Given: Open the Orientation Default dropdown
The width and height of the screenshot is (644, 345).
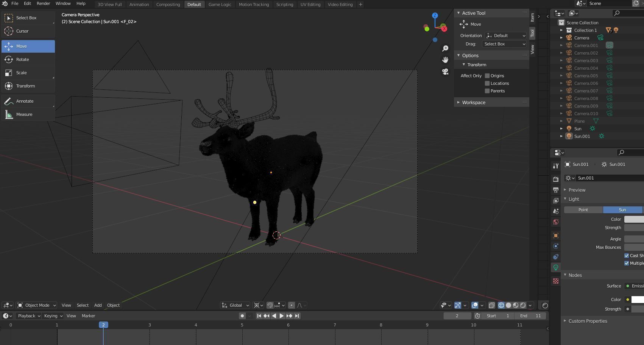Looking at the screenshot, I should click(506, 36).
